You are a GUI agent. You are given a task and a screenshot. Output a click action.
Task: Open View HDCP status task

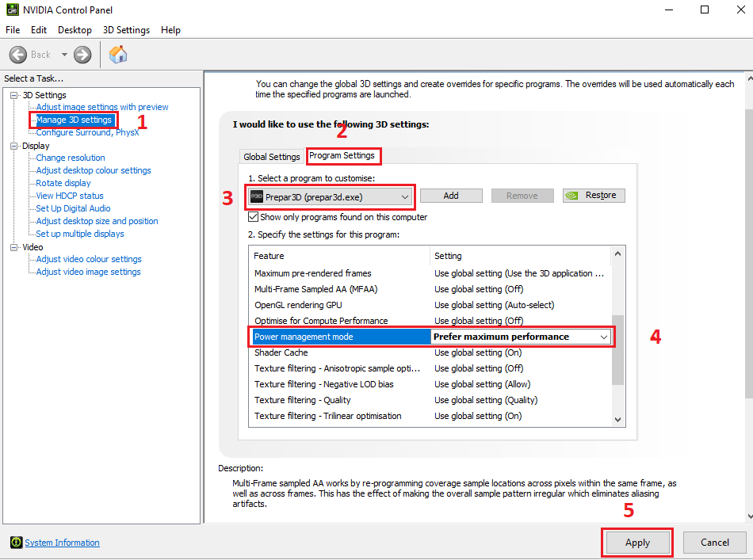click(x=70, y=196)
